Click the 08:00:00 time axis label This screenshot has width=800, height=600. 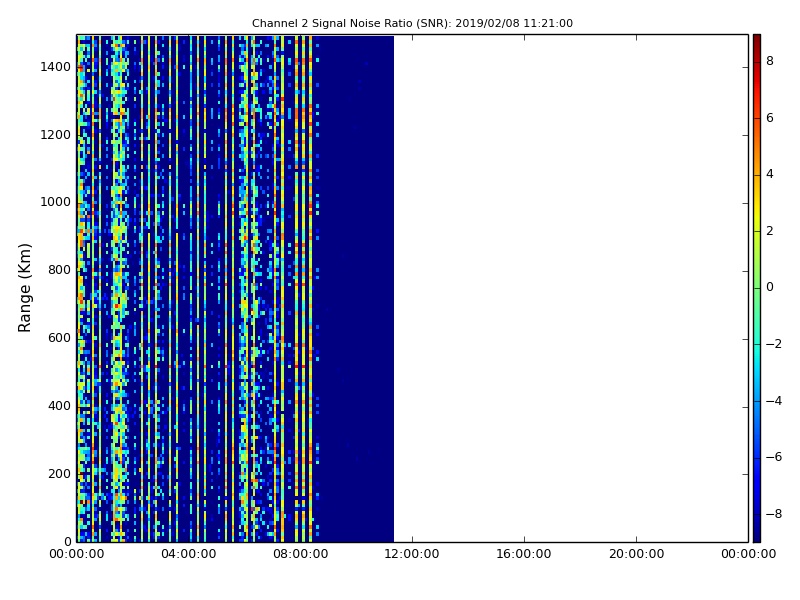(x=301, y=554)
